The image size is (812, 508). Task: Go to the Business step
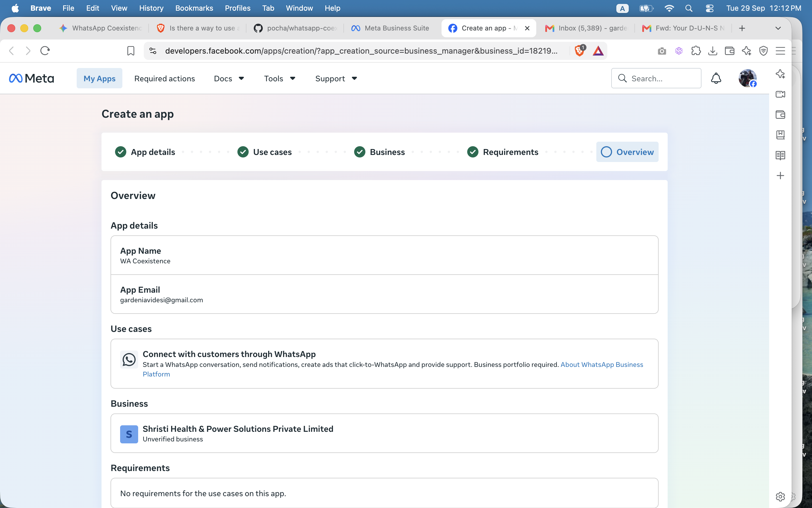379,152
